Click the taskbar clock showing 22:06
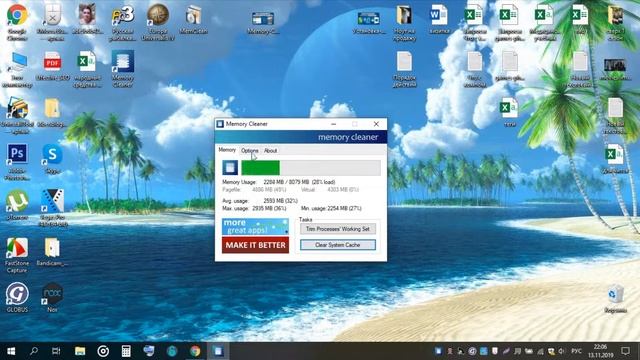 600,351
